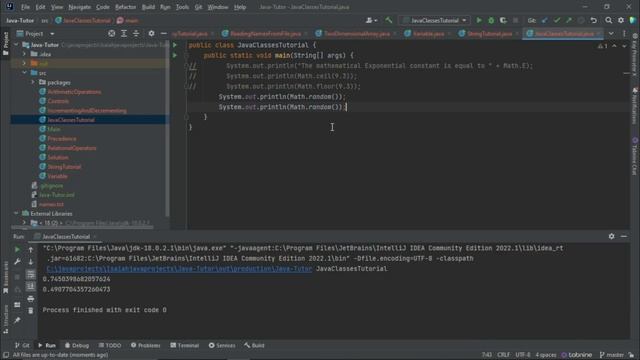Open the Debug tool window
Screen dimensions: 640x360
tap(77, 345)
